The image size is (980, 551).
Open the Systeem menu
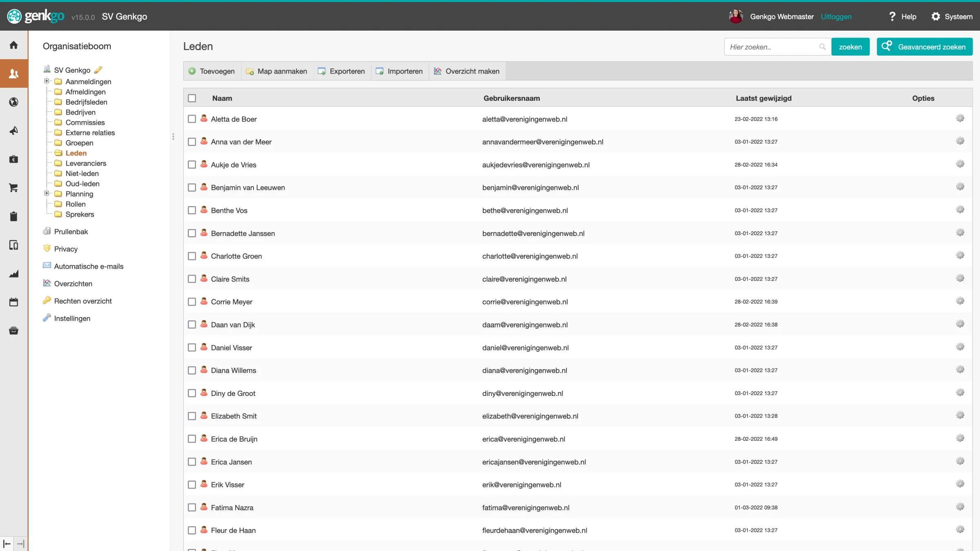point(952,16)
